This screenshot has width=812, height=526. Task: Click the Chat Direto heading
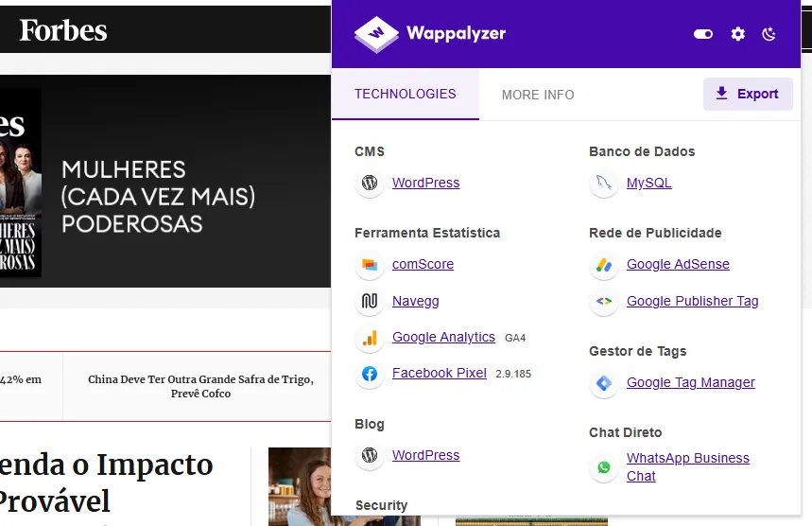click(x=625, y=432)
